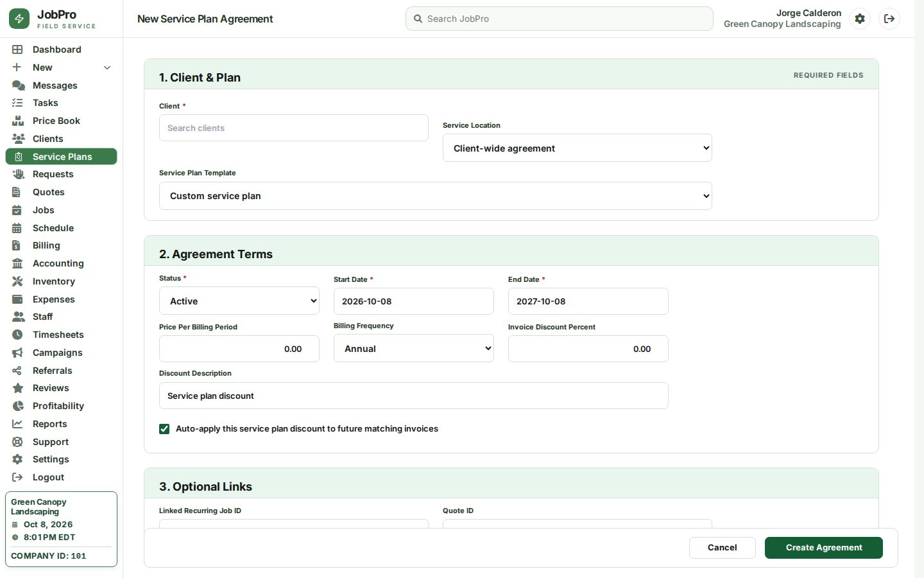The height and width of the screenshot is (578, 924).
Task: Click the Requests hand icon
Action: coord(18,174)
